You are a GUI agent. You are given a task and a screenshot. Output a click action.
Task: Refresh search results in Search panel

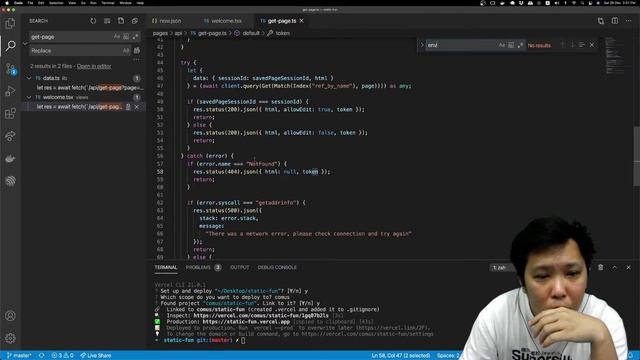(x=93, y=21)
